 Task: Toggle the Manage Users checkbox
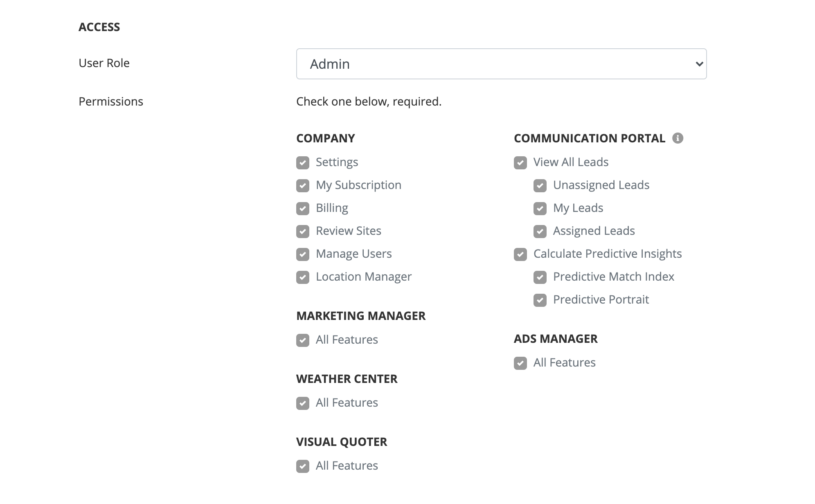(x=303, y=254)
